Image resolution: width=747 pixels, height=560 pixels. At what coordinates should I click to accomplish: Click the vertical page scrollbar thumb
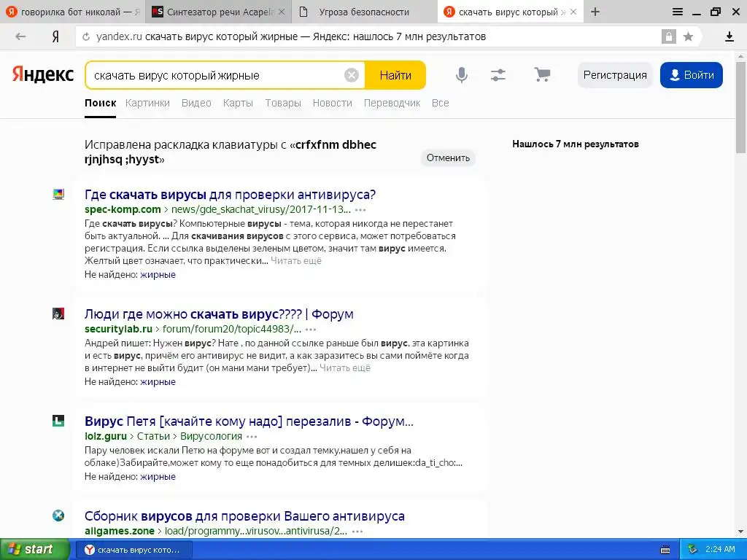coord(741,107)
